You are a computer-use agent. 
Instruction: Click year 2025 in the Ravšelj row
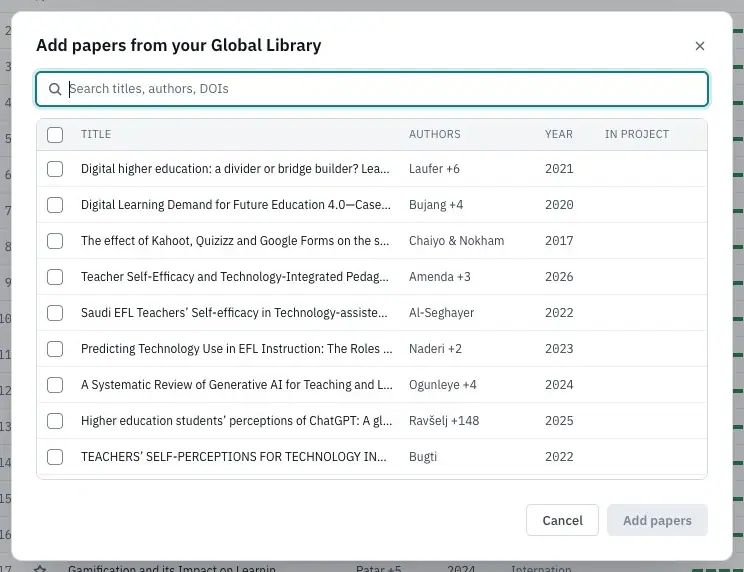pos(559,421)
